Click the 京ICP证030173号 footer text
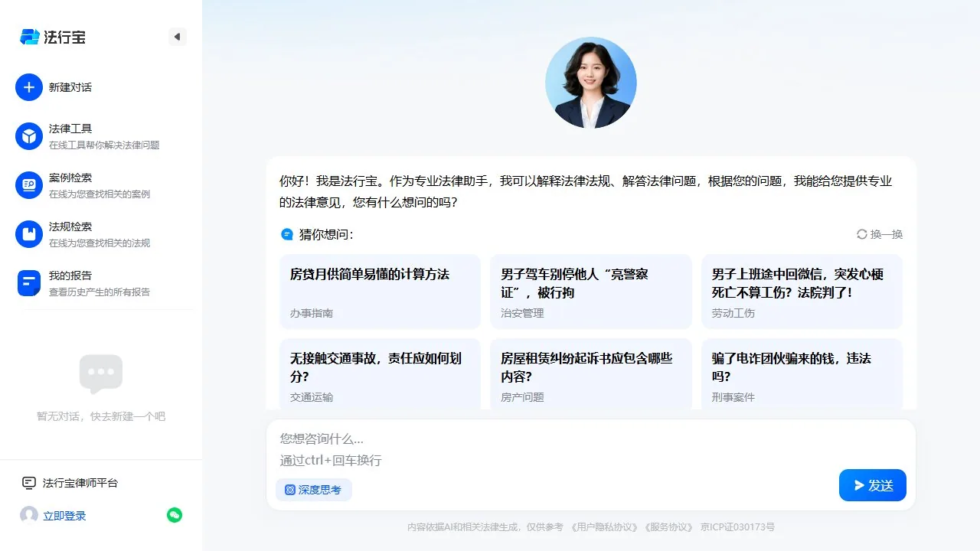The width and height of the screenshot is (980, 551). coord(737,527)
